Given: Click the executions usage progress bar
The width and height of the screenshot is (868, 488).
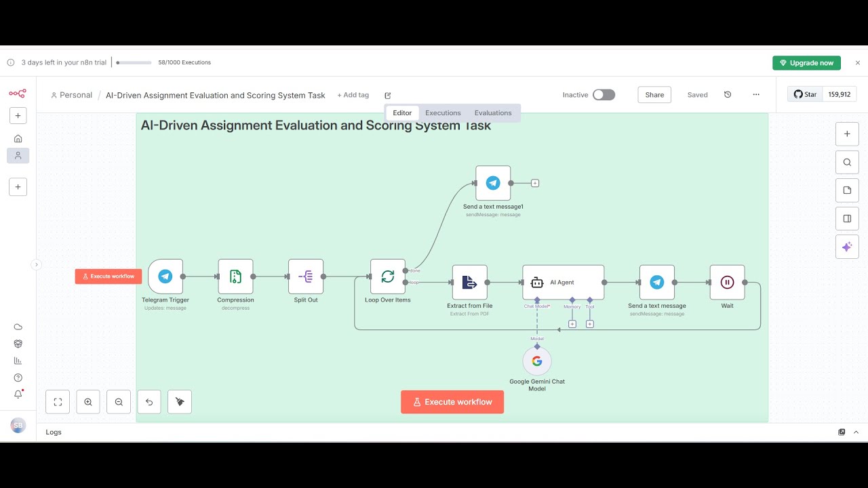Looking at the screenshot, I should 134,62.
